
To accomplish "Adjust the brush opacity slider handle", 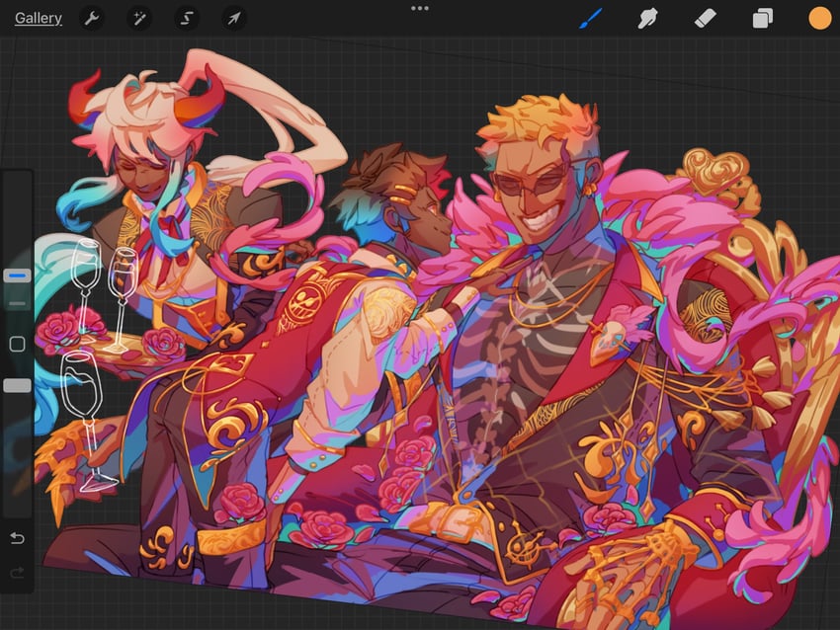I will (x=17, y=385).
